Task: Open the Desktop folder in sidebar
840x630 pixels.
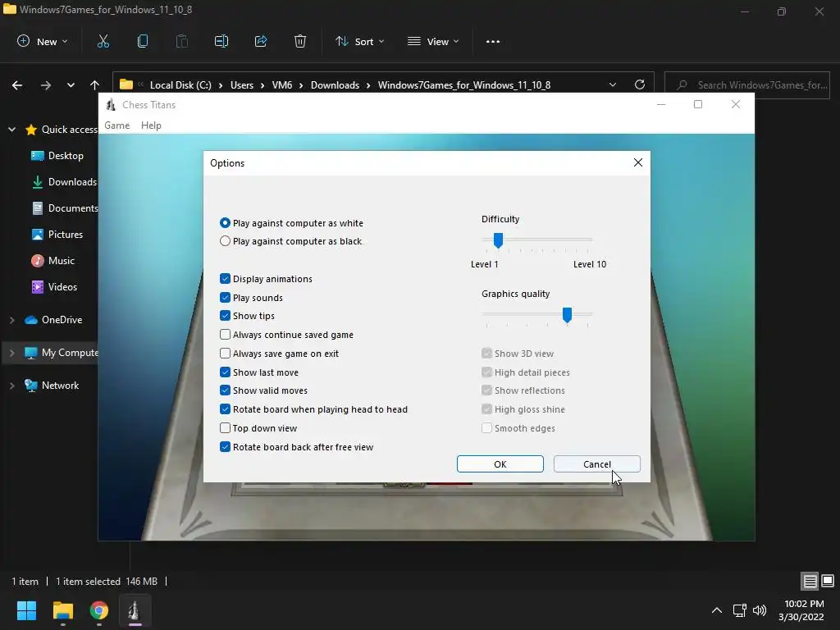Action: point(66,155)
